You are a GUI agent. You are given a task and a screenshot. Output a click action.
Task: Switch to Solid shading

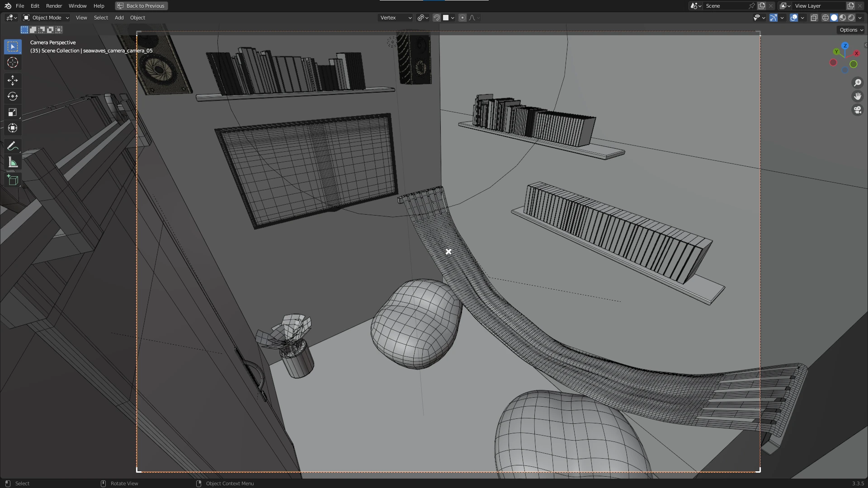pos(834,18)
